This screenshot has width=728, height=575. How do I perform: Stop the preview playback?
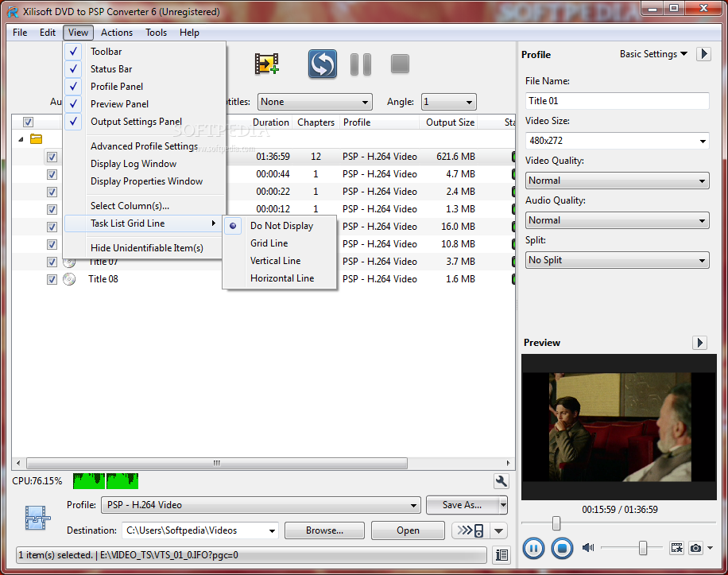(x=562, y=549)
